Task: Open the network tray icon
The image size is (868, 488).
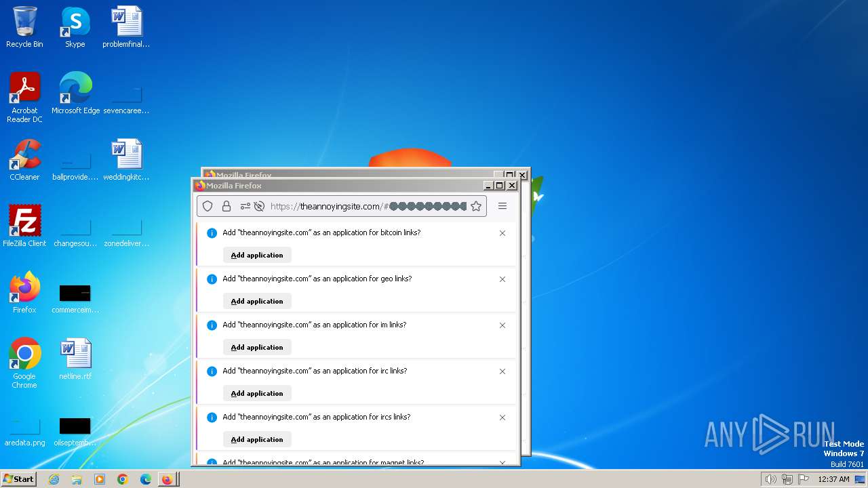Action: (x=787, y=479)
